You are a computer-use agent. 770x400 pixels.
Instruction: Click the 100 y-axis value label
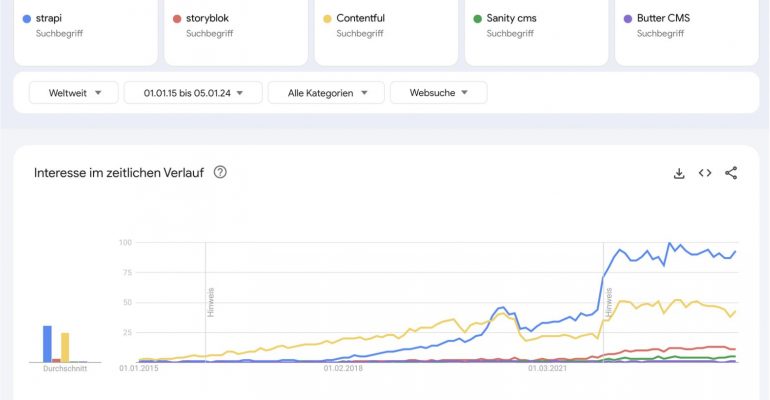point(125,242)
